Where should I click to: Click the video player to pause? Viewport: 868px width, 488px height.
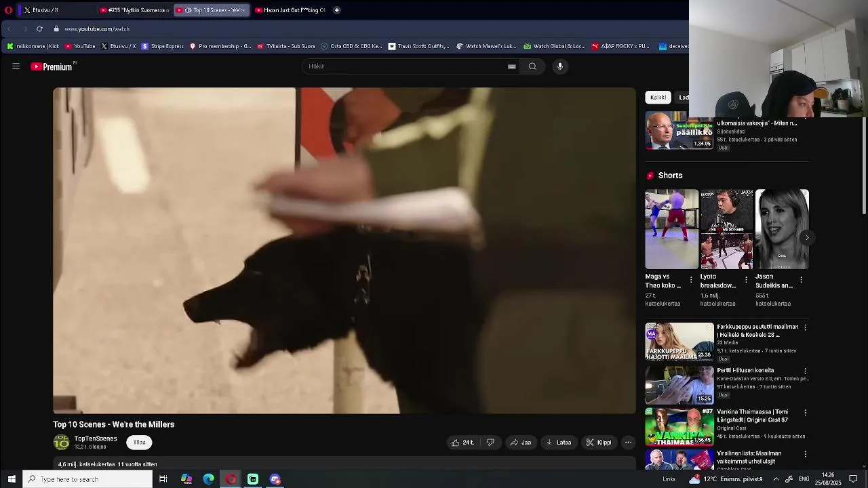click(344, 251)
